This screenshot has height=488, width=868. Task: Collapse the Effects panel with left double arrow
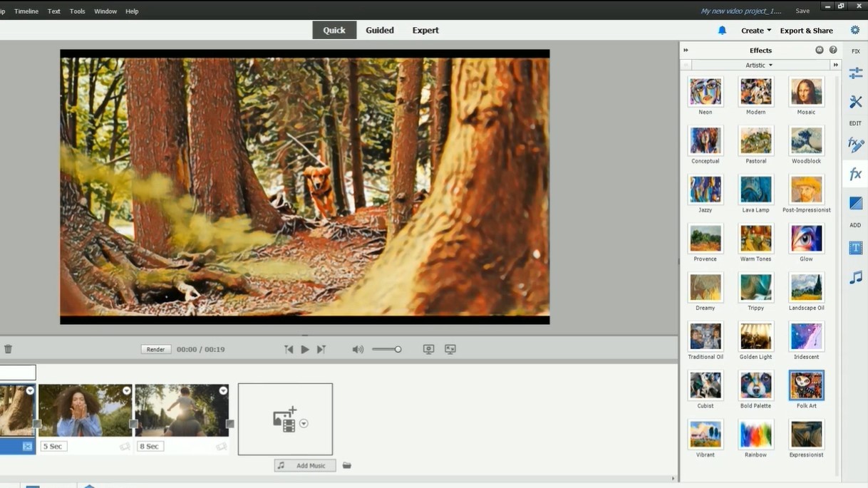[686, 50]
